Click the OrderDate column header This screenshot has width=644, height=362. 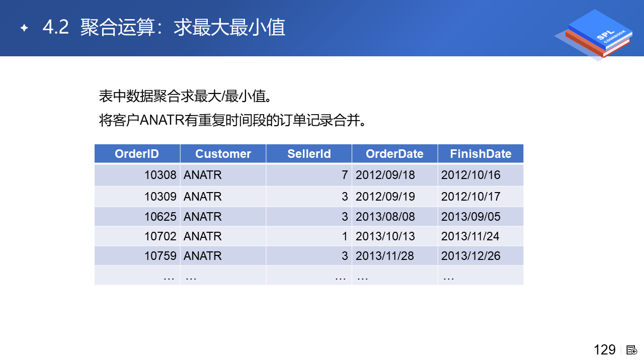394,154
